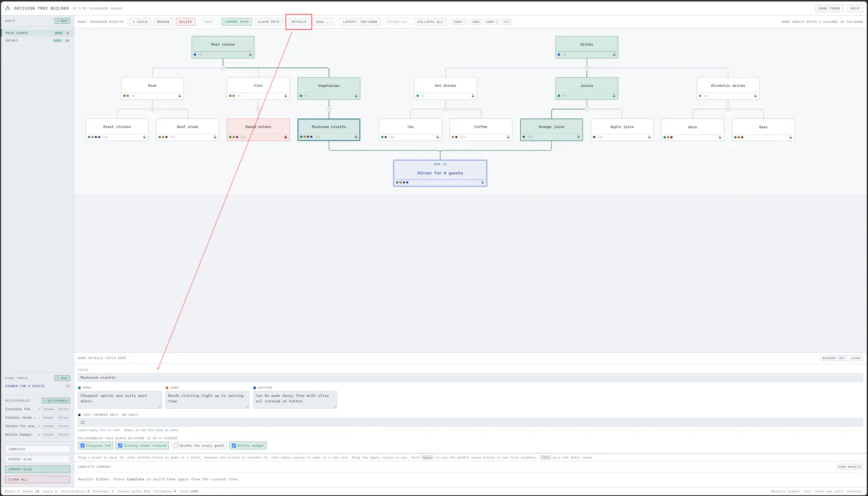Image resolution: width=868 pixels, height=496 pixels.
Task: Click the Title field containing Mushroom risotto
Action: (470, 378)
